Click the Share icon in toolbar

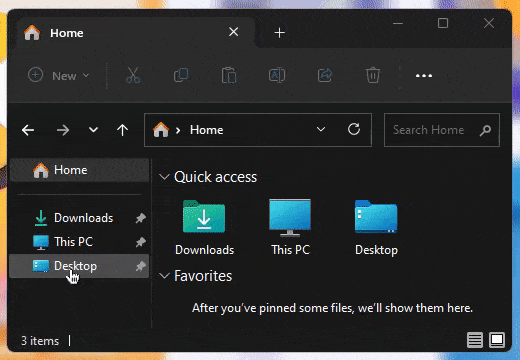coord(325,75)
